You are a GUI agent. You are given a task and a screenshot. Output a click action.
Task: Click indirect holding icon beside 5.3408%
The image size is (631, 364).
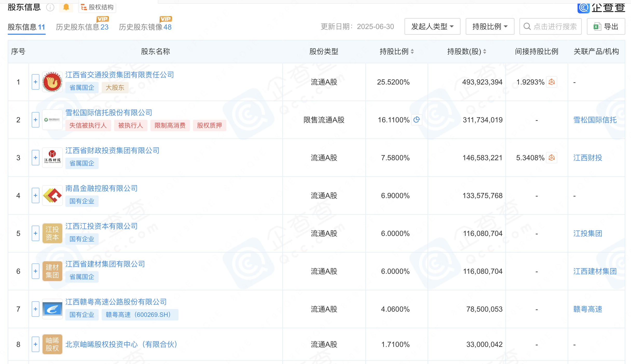(552, 158)
